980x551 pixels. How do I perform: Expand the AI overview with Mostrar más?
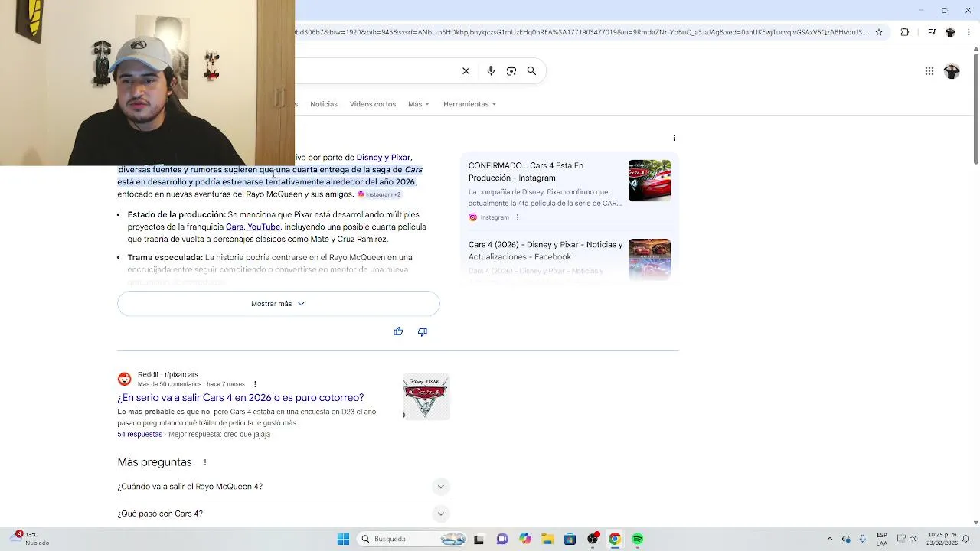pyautogui.click(x=279, y=304)
